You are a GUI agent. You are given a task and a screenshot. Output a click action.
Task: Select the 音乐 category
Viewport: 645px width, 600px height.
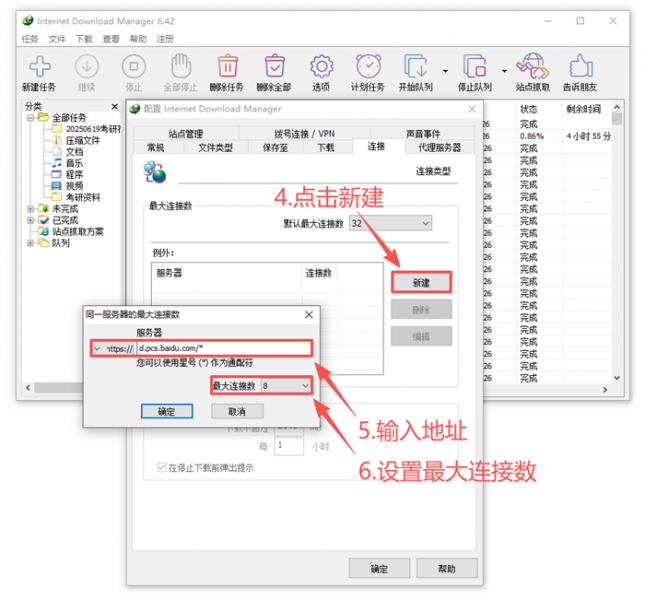(74, 163)
